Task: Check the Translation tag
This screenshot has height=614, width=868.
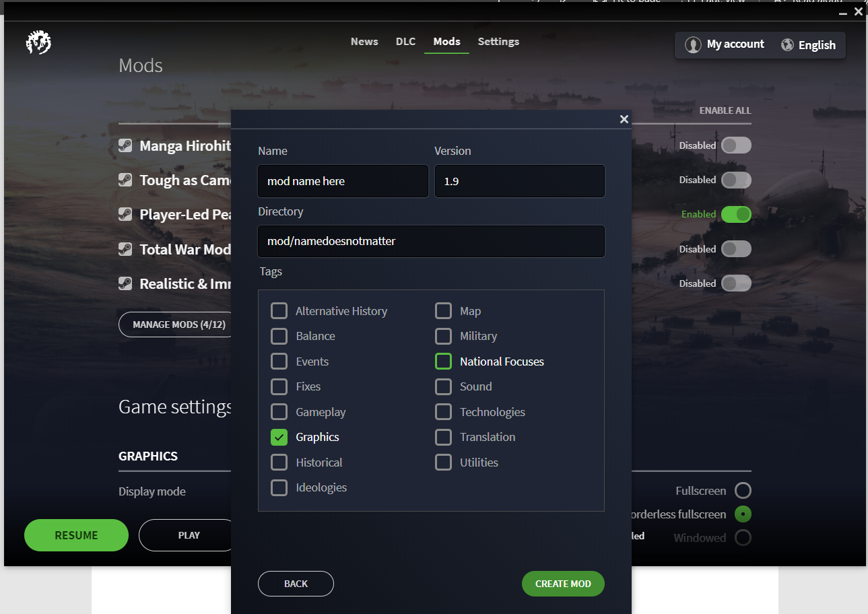Action: click(443, 437)
